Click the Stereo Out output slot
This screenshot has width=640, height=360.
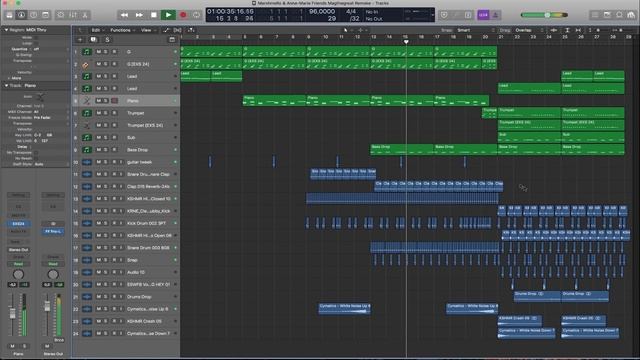point(18,249)
